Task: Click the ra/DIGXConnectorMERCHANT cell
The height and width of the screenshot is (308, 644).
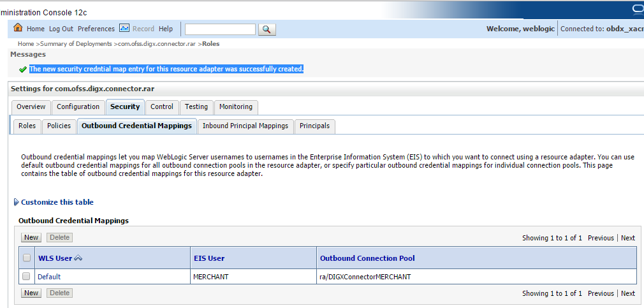Action: pyautogui.click(x=365, y=277)
